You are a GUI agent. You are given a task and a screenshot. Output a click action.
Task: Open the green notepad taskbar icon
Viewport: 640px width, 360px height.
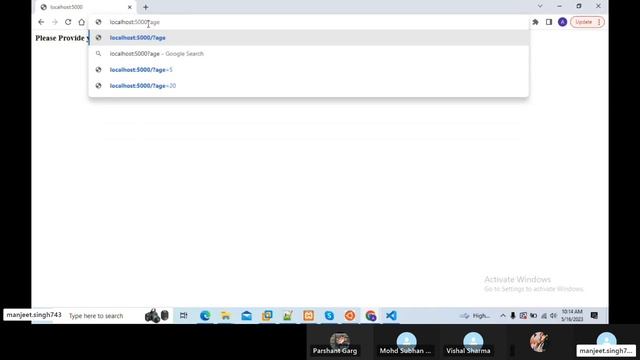288,316
